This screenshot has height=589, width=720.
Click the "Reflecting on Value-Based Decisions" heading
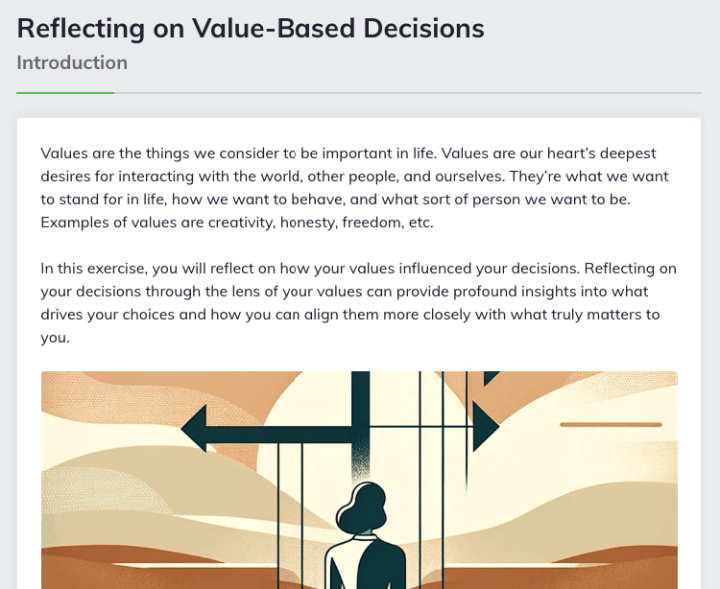250,28
